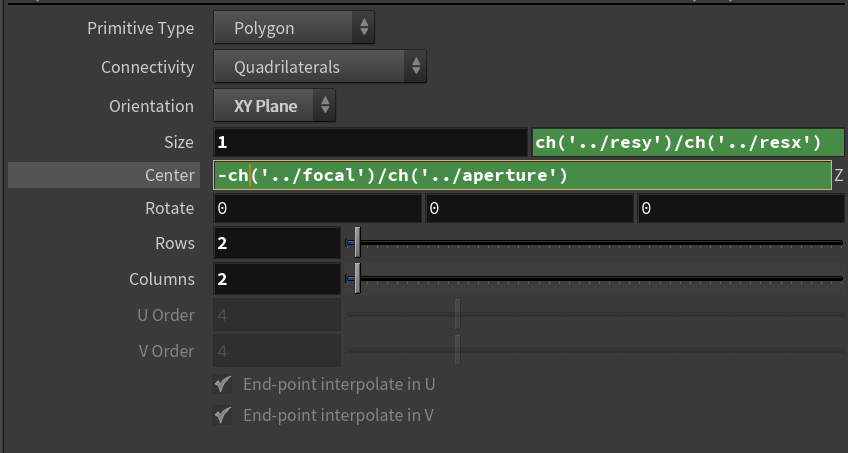Click the Columns number field
848x453 pixels.
point(277,279)
